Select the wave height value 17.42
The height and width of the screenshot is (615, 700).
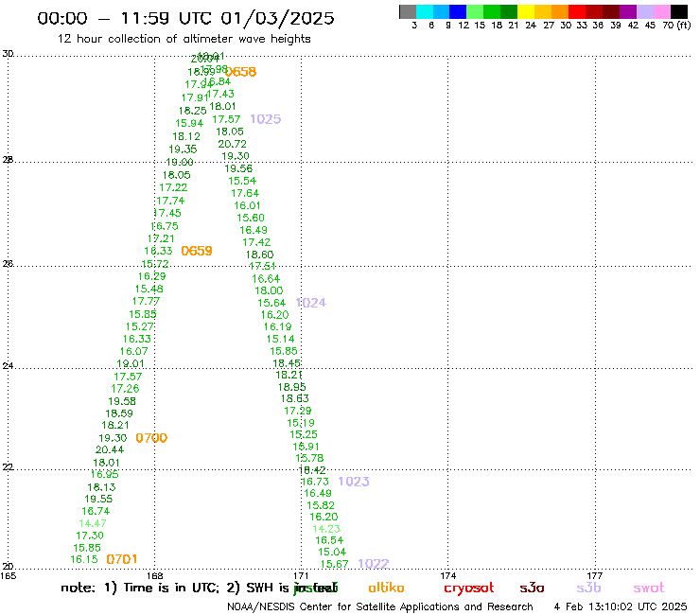[x=256, y=242]
